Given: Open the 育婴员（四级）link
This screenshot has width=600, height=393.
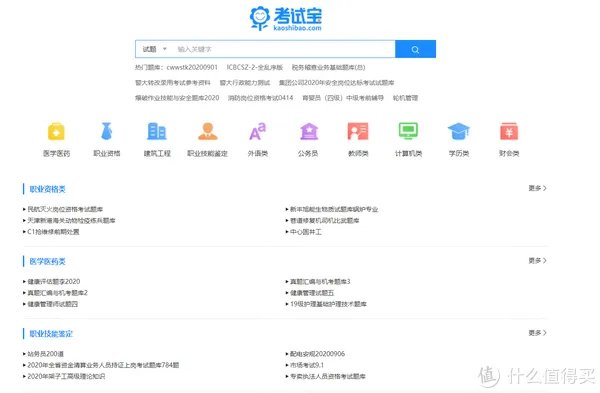Looking at the screenshot, I should point(343,98).
